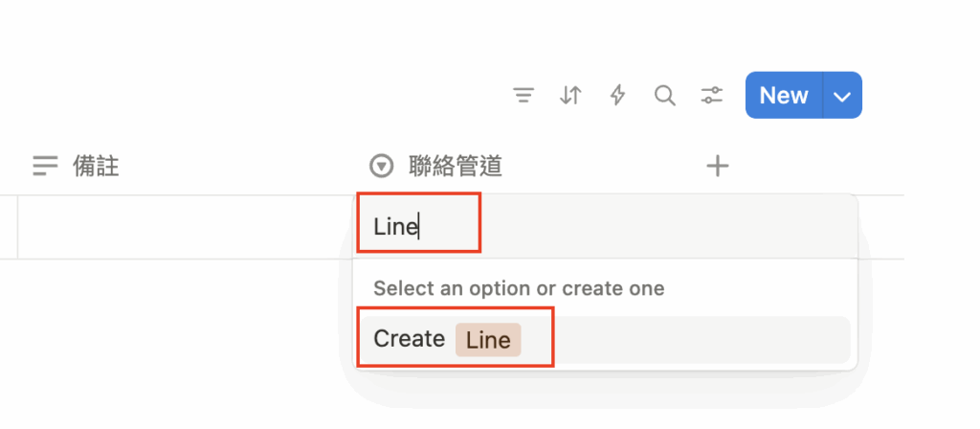Expand the chevron next to New

pyautogui.click(x=842, y=96)
